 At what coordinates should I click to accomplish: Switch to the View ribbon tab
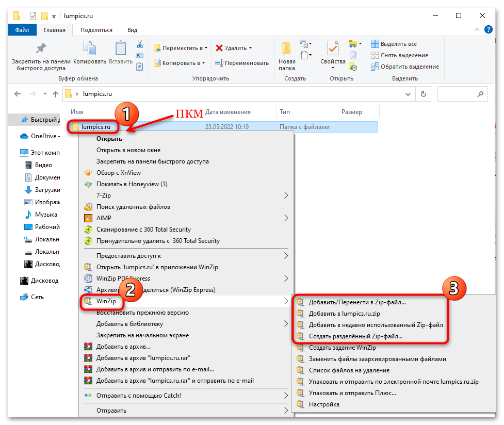pyautogui.click(x=132, y=30)
